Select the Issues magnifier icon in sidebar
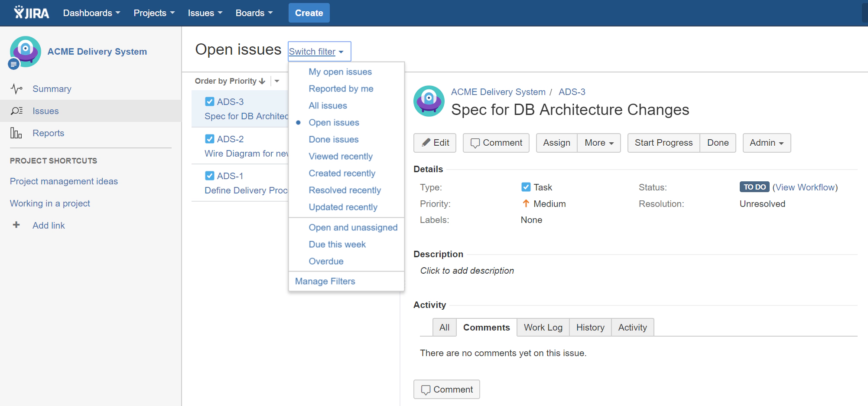 [x=16, y=111]
